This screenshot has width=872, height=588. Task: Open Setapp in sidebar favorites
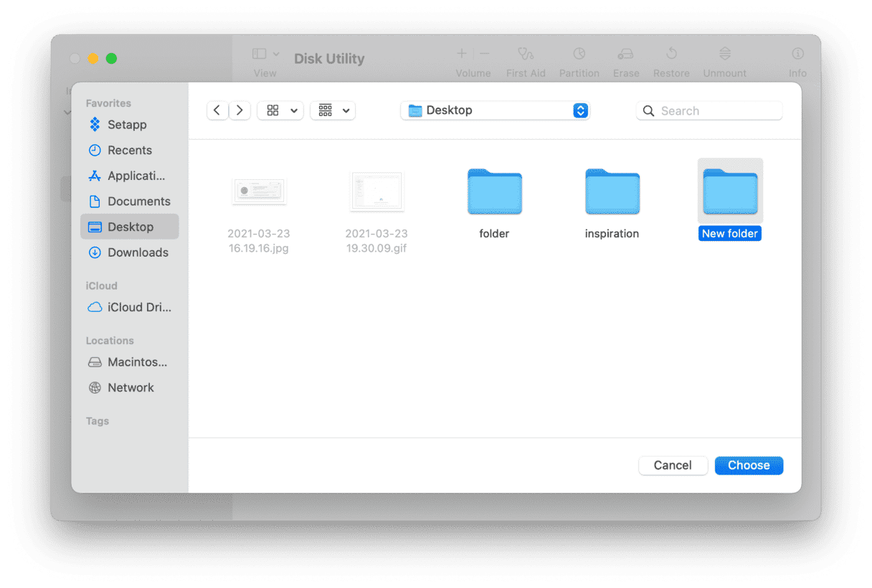126,125
